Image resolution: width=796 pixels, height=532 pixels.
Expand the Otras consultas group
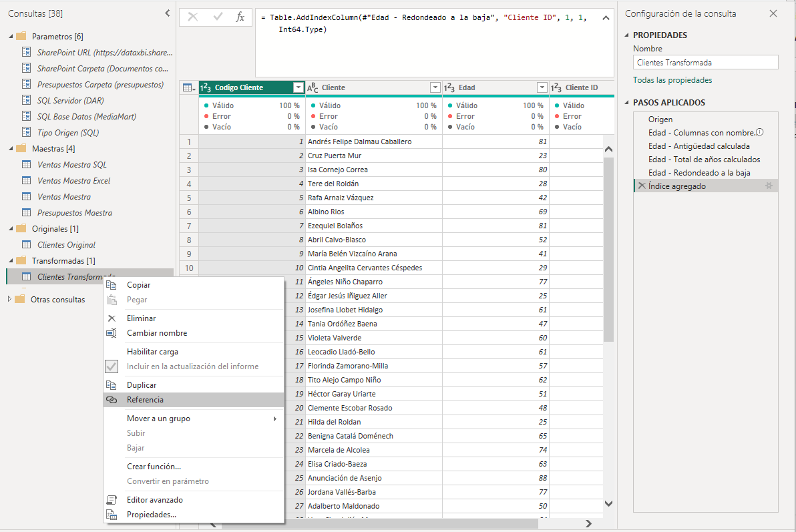coord(9,299)
